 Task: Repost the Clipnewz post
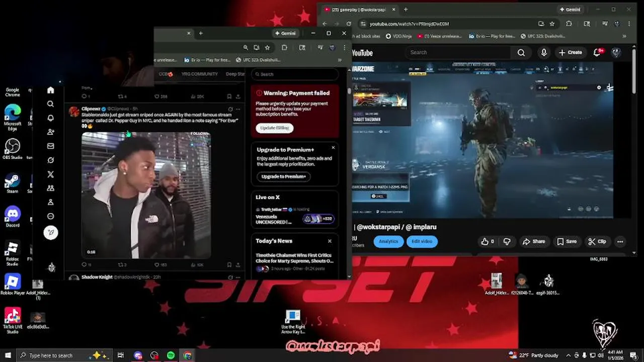(121, 264)
